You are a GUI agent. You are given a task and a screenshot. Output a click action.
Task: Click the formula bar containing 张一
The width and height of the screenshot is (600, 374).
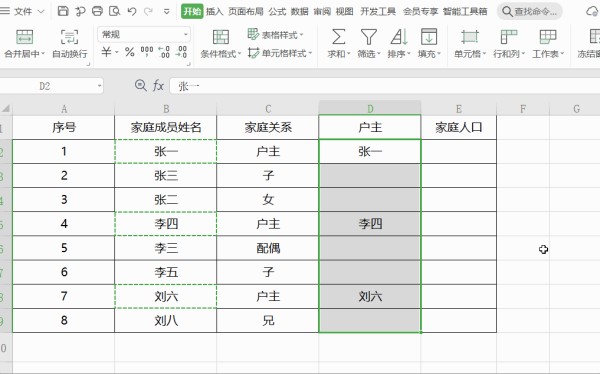point(385,86)
